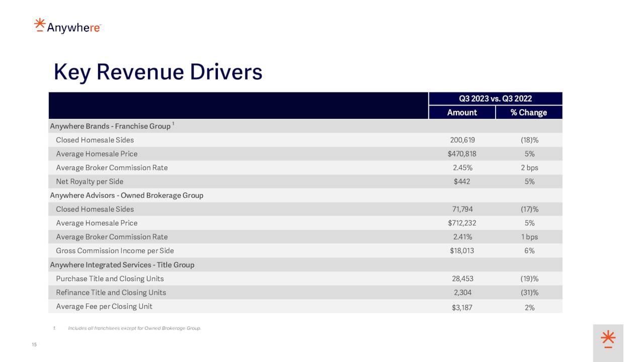
Task: Click the Q3 2023 vs. Q3 2022 header
Action: click(x=495, y=98)
